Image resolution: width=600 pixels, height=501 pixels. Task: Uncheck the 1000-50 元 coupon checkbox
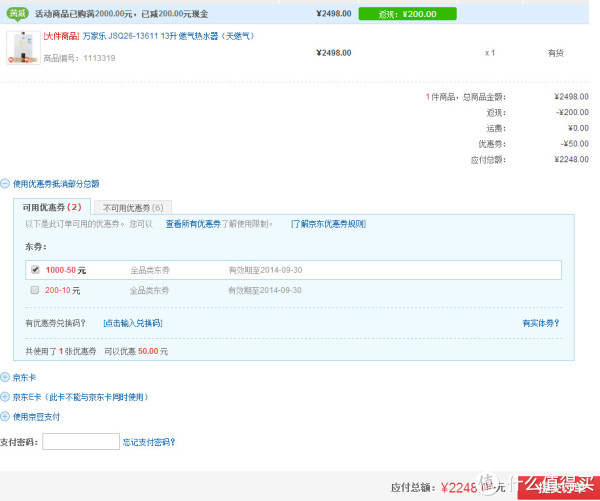click(x=35, y=270)
